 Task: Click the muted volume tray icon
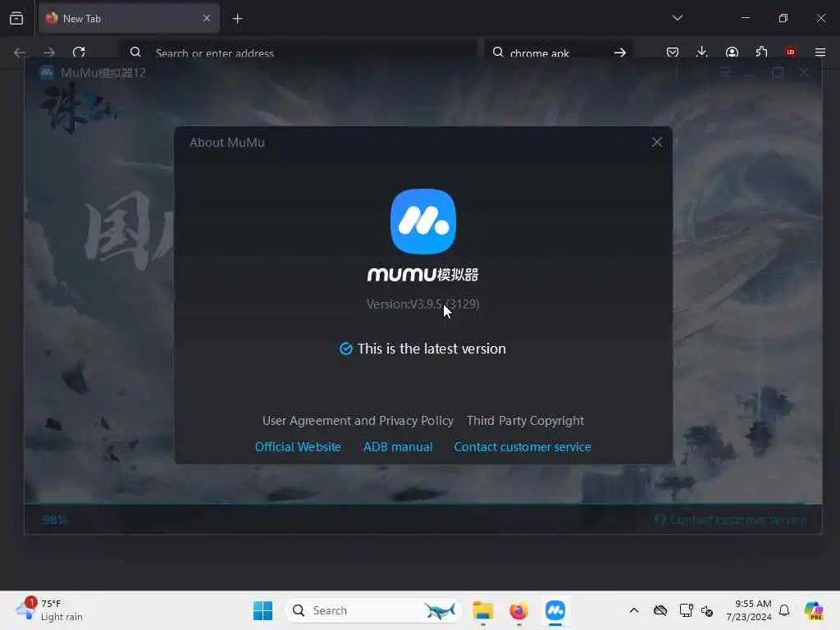pyautogui.click(x=707, y=611)
